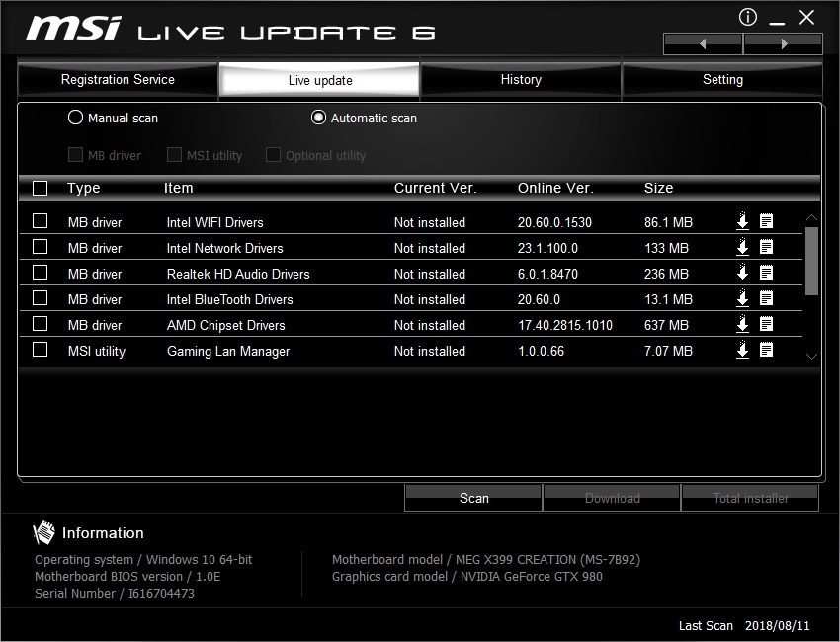The width and height of the screenshot is (840, 642).
Task: Download AMD Chipset Drivers icon
Action: click(742, 324)
